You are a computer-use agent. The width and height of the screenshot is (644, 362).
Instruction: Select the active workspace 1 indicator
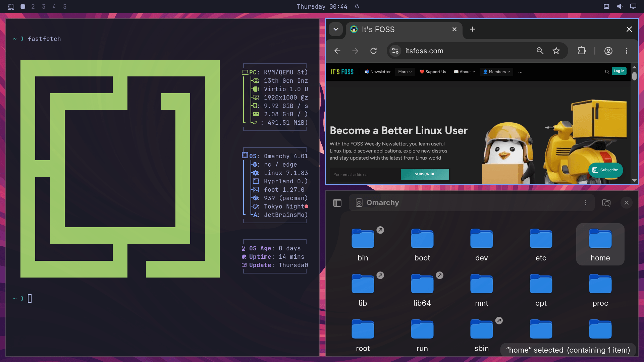(x=23, y=6)
